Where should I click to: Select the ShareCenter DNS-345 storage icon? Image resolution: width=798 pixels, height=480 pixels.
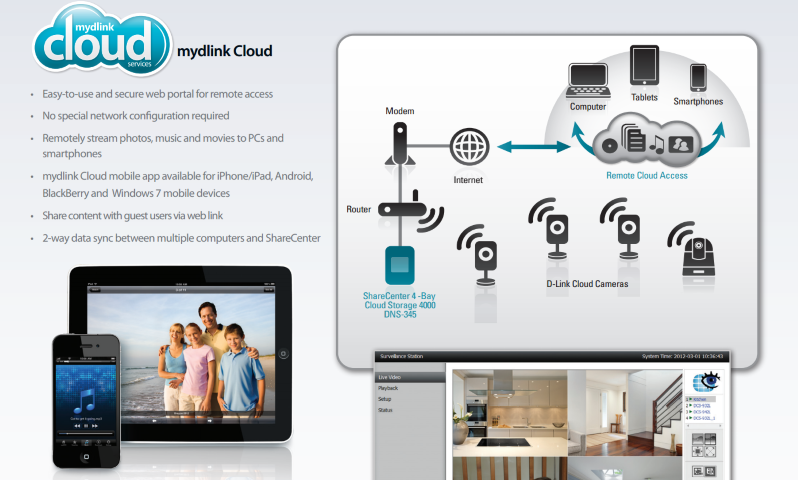[400, 265]
